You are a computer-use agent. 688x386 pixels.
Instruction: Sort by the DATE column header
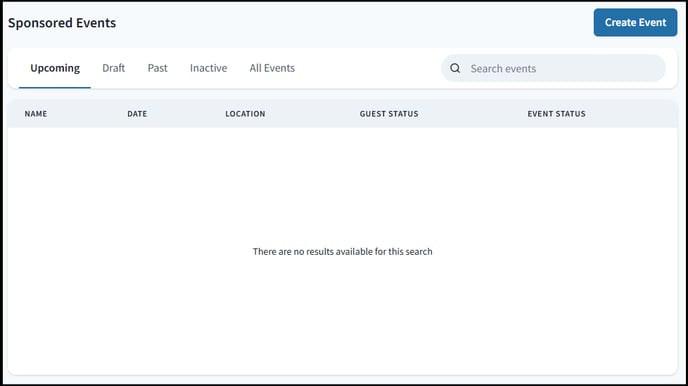pyautogui.click(x=137, y=114)
